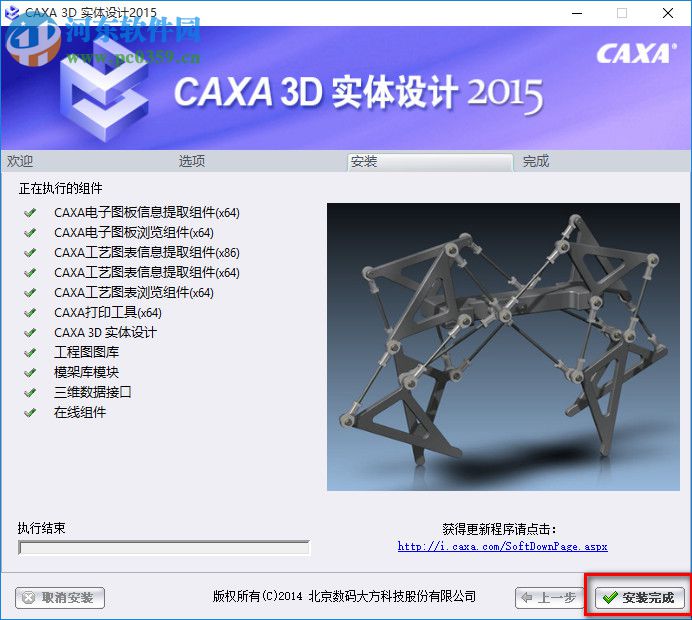Click the 获得更新程序请点击 label
692x620 pixels.
pos(500,529)
